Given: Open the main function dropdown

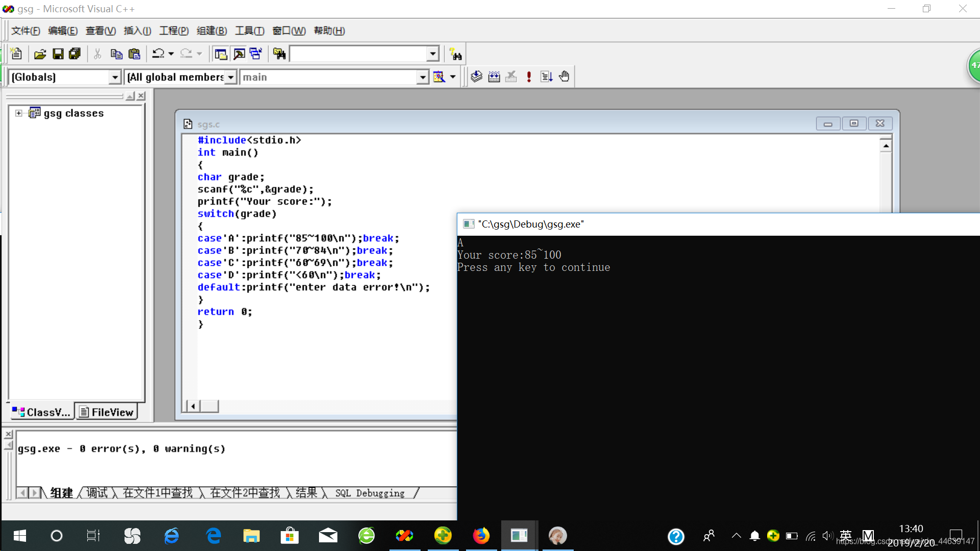Looking at the screenshot, I should (x=423, y=77).
